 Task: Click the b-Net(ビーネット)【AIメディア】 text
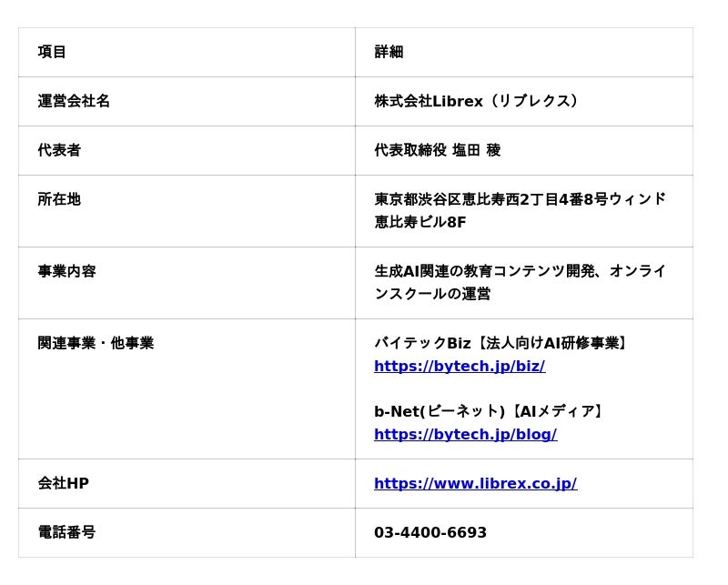pyautogui.click(x=490, y=411)
